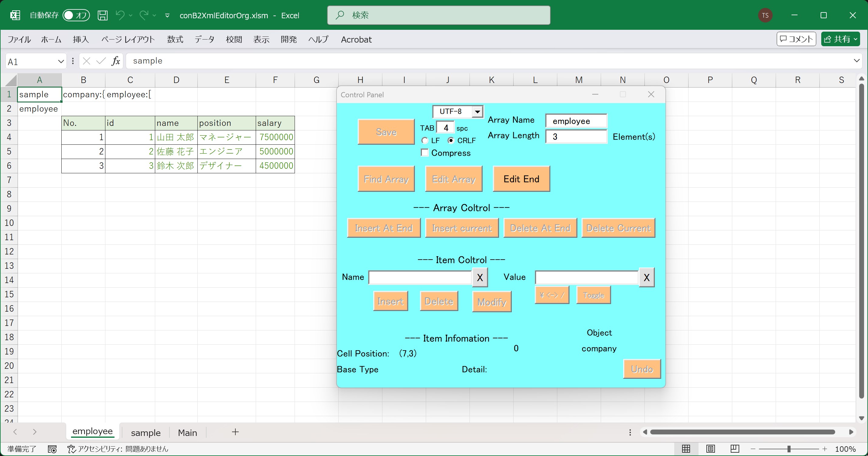Clear Name field with X button
The width and height of the screenshot is (868, 456).
[480, 277]
